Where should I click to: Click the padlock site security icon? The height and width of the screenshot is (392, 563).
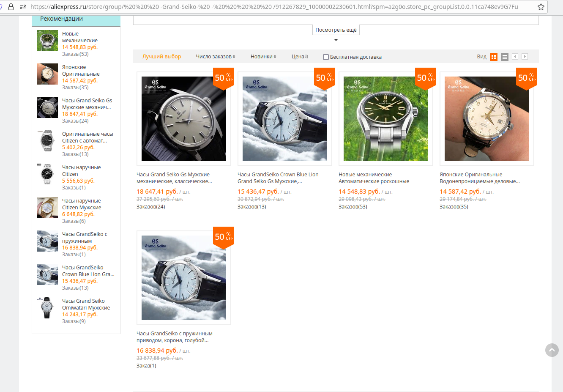11,7
